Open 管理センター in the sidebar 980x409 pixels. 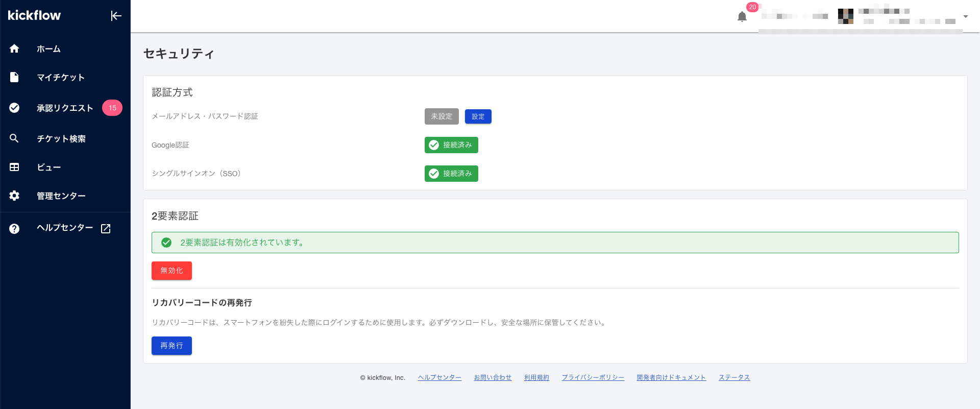tap(65, 196)
